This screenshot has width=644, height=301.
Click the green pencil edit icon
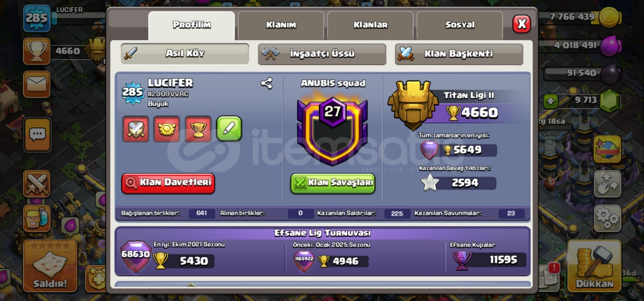229,129
